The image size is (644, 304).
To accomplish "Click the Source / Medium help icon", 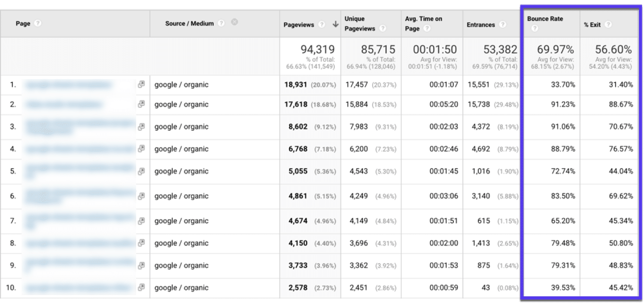I will (x=221, y=24).
